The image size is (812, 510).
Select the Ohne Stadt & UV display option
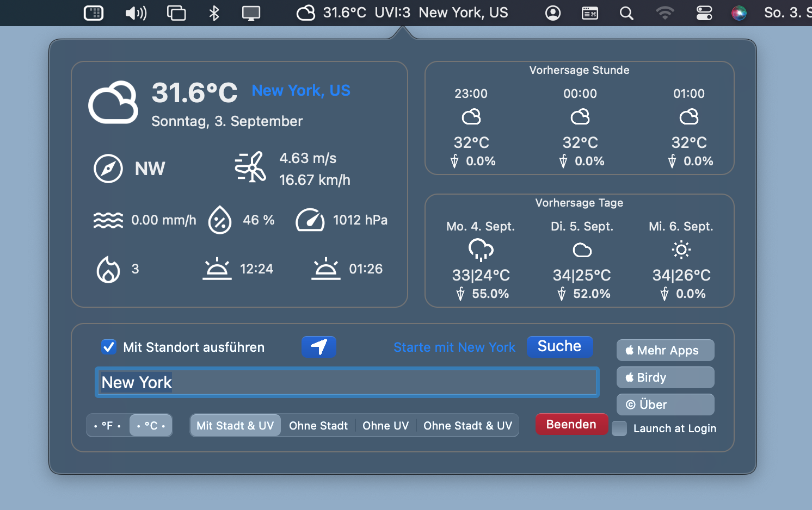tap(467, 425)
